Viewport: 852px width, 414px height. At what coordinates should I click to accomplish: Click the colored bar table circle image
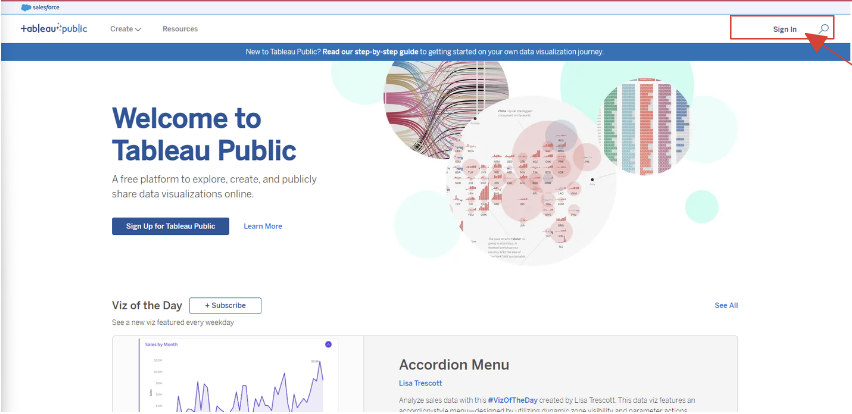(x=644, y=126)
